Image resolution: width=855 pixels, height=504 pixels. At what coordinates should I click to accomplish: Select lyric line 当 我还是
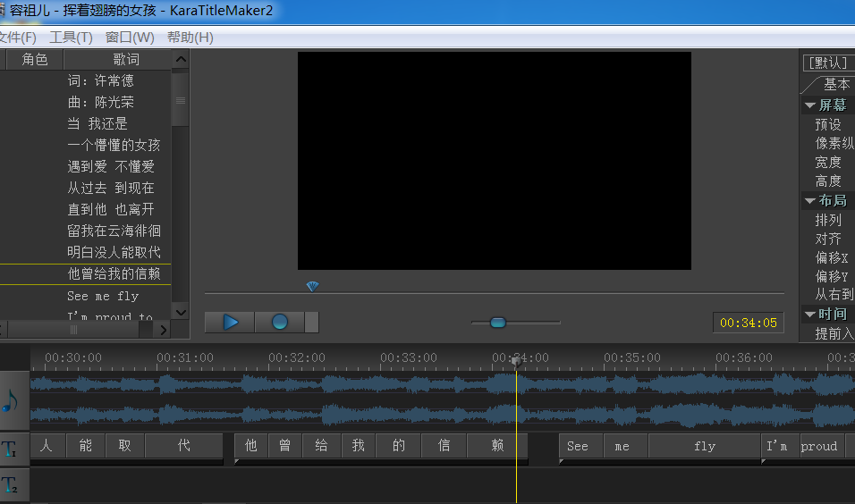tap(97, 123)
